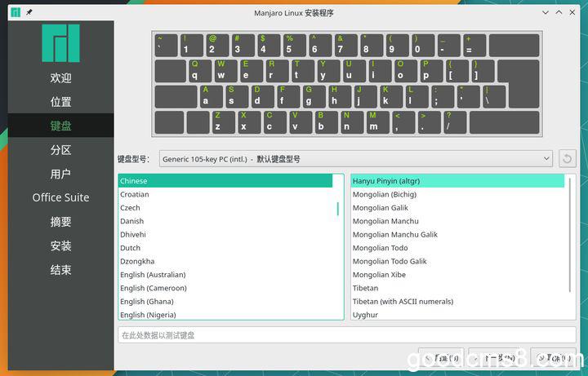
Task: Click the 安装 step in sidebar
Action: (60, 246)
